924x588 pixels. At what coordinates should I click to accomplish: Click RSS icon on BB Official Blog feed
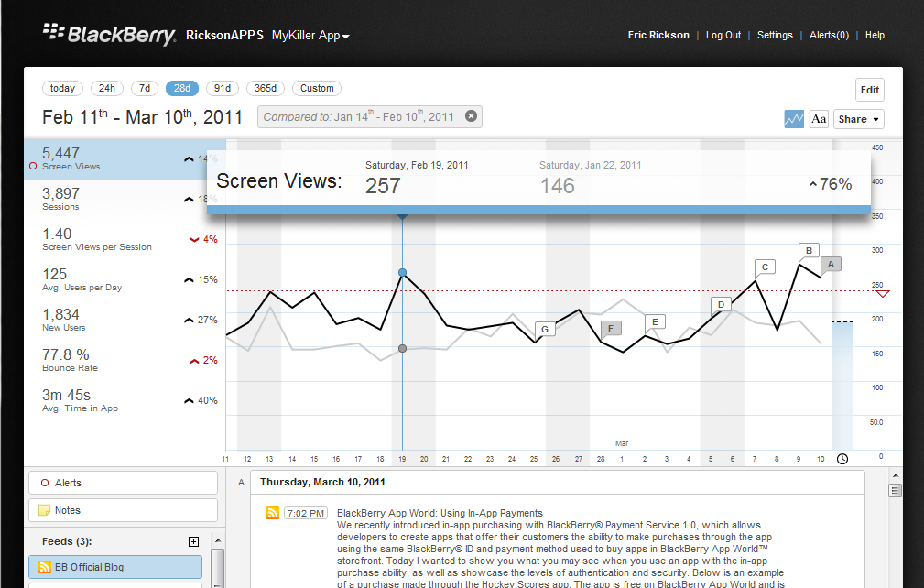click(x=45, y=567)
